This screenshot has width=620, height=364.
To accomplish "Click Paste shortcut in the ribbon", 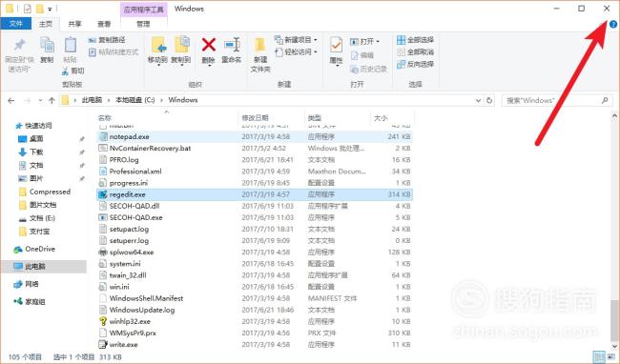I will (x=114, y=52).
